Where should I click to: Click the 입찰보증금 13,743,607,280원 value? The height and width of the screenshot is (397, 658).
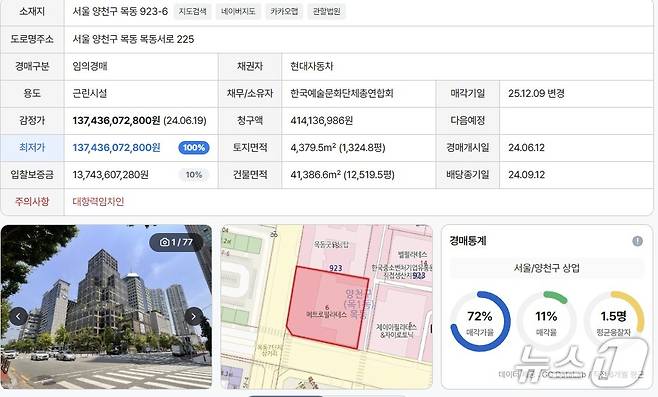(111, 175)
